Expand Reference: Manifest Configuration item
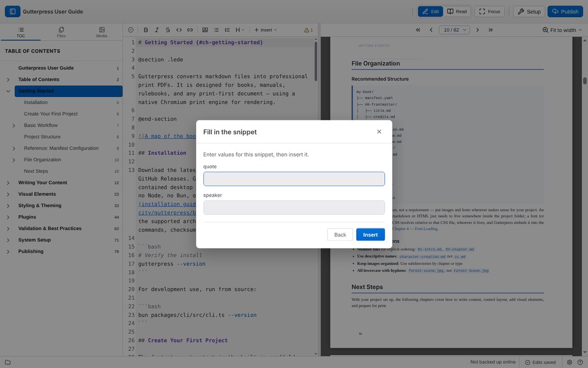 click(14, 148)
